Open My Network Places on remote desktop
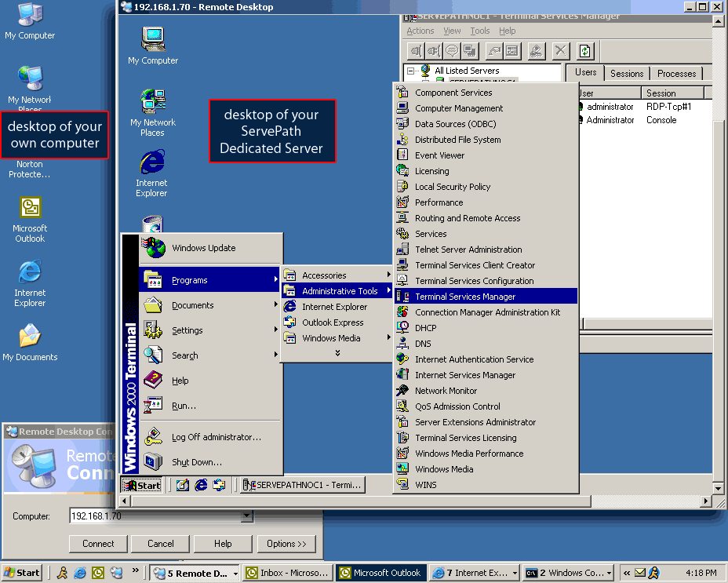This screenshot has width=728, height=583. [x=153, y=101]
